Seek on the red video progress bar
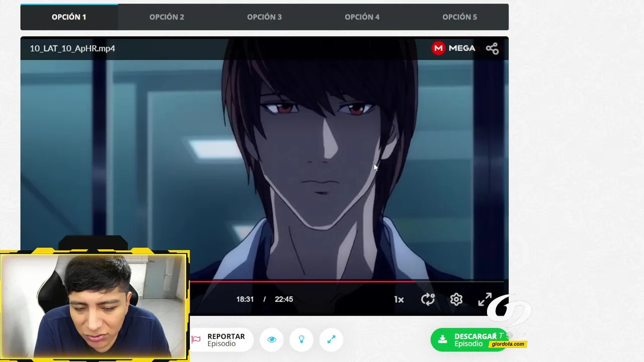Image resolution: width=644 pixels, height=362 pixels. point(347,282)
